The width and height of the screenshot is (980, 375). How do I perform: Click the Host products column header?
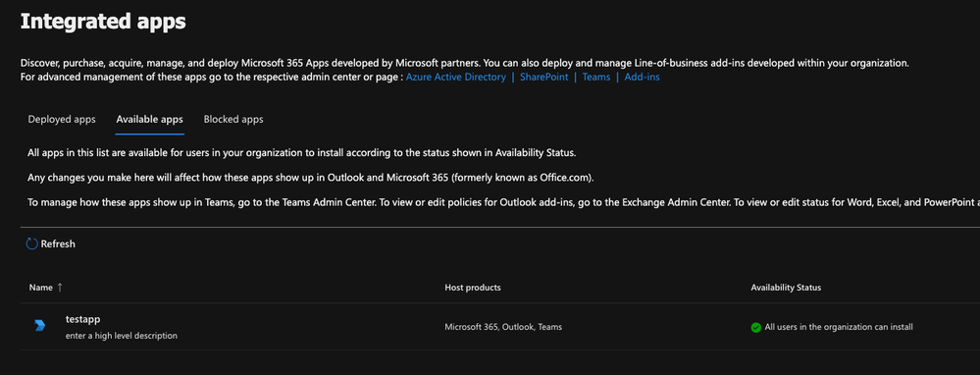473,288
